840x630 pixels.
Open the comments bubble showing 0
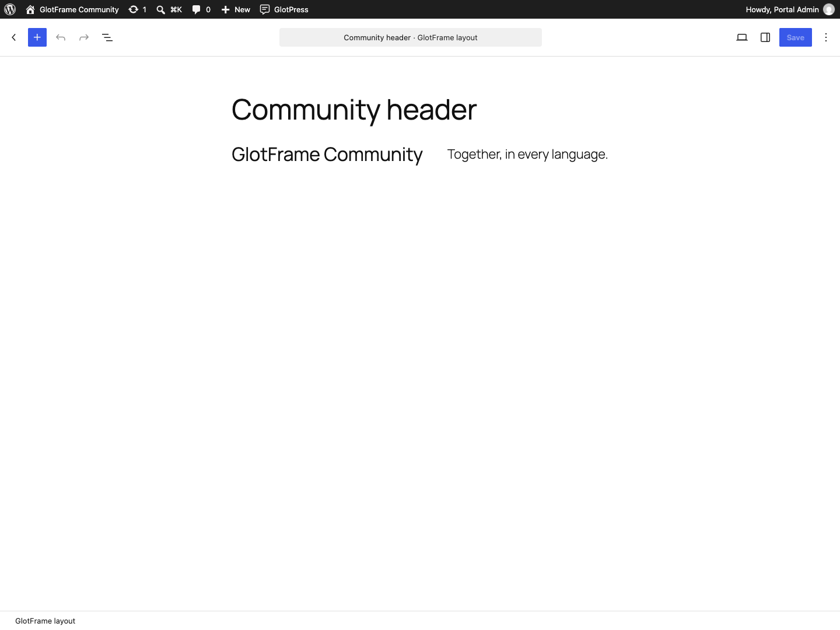[x=201, y=9]
